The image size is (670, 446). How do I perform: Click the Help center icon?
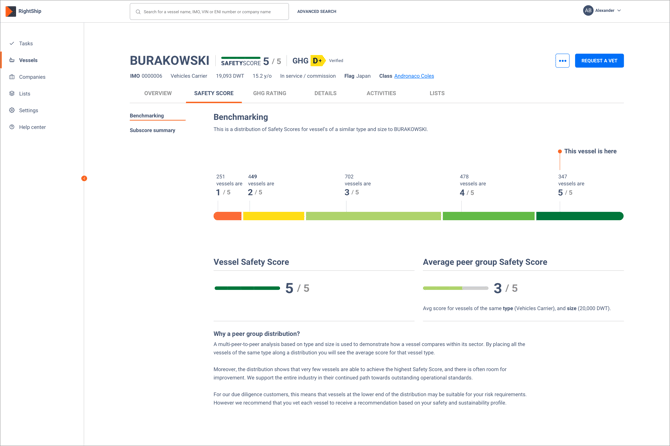(12, 127)
